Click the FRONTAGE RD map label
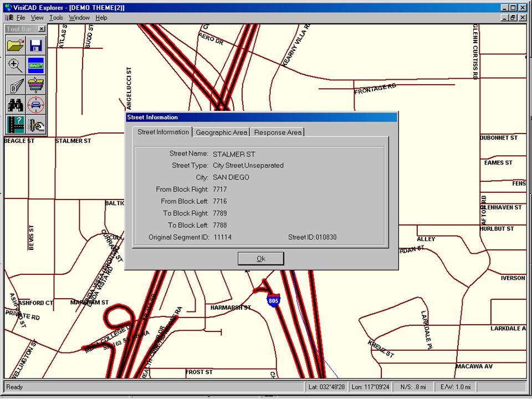 pyautogui.click(x=375, y=89)
